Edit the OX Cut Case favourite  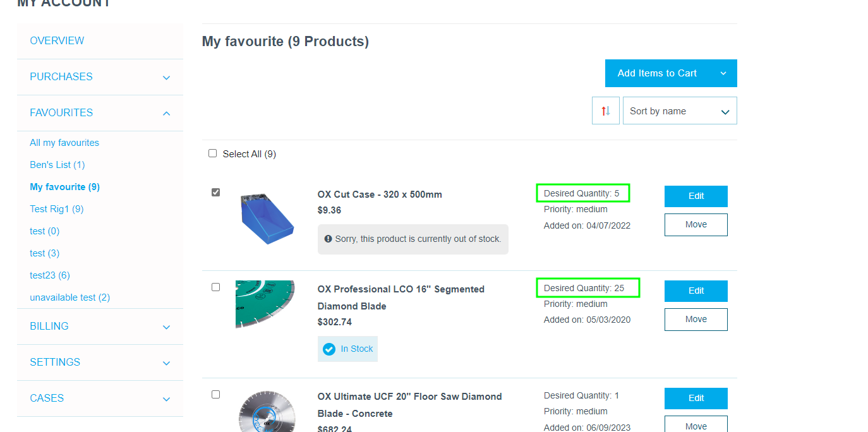pyautogui.click(x=696, y=196)
